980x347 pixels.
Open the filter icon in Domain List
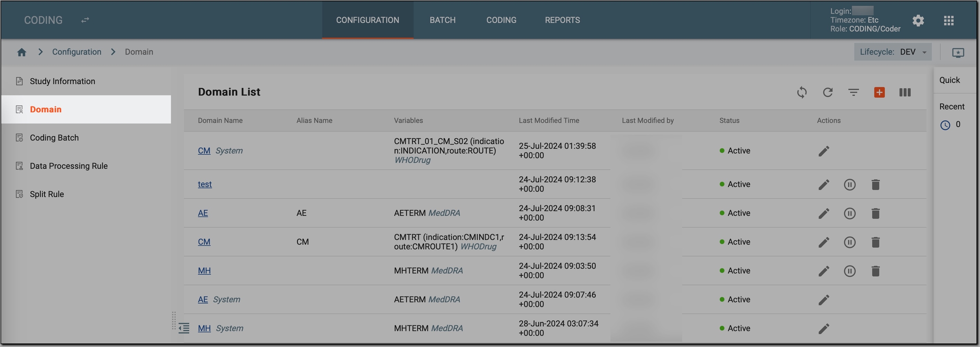pyautogui.click(x=853, y=93)
